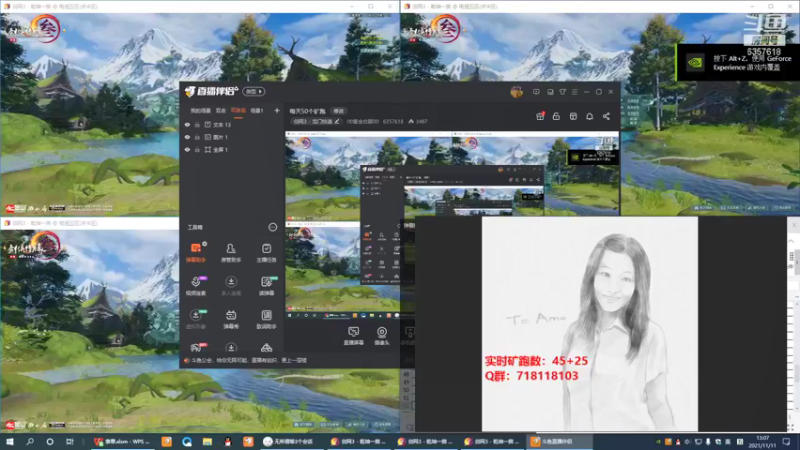Click the NVIDIA GeForce Experience overlay notification
This screenshot has height=450, width=800.
(738, 62)
